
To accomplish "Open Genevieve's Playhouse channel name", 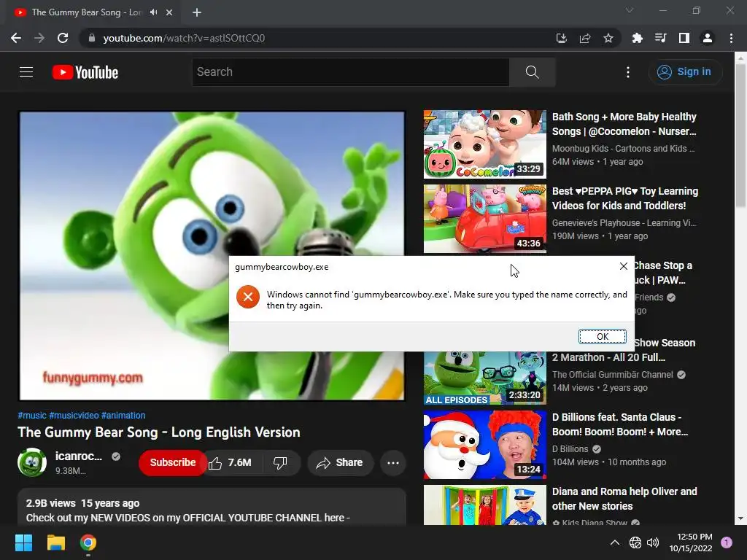I will pyautogui.click(x=624, y=223).
